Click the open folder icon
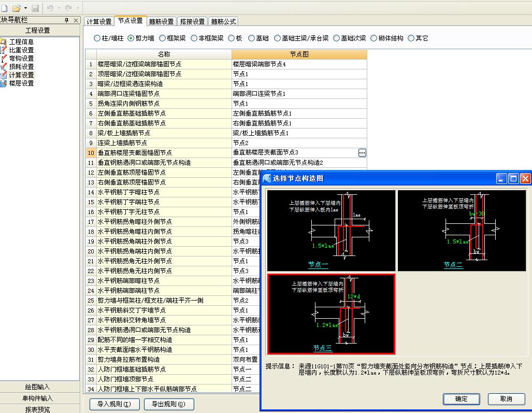Viewport: 532px width, 413px height. [16, 7]
